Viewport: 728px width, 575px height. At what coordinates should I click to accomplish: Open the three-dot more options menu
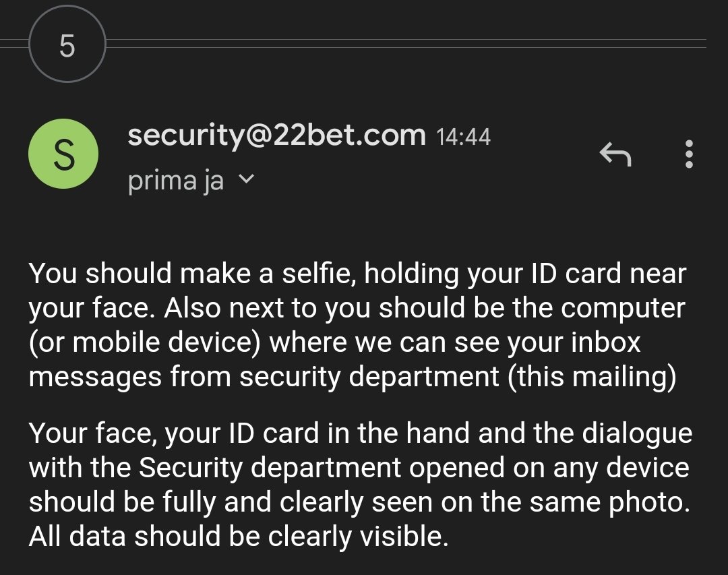[x=688, y=154]
